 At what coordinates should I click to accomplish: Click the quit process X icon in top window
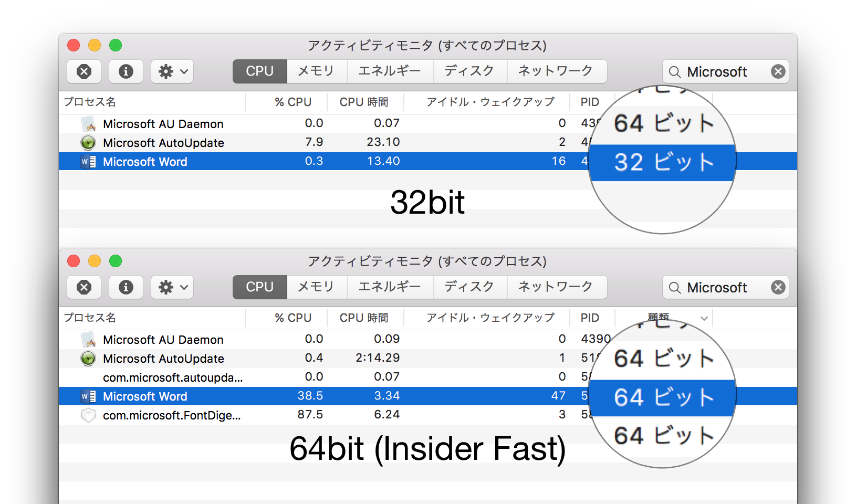(84, 71)
